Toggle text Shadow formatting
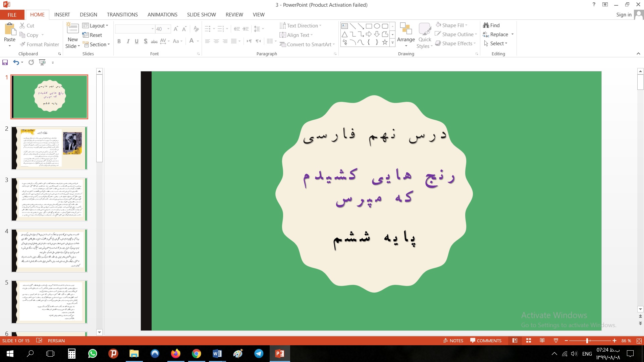Viewport: 644px width, 362px height. [145, 41]
